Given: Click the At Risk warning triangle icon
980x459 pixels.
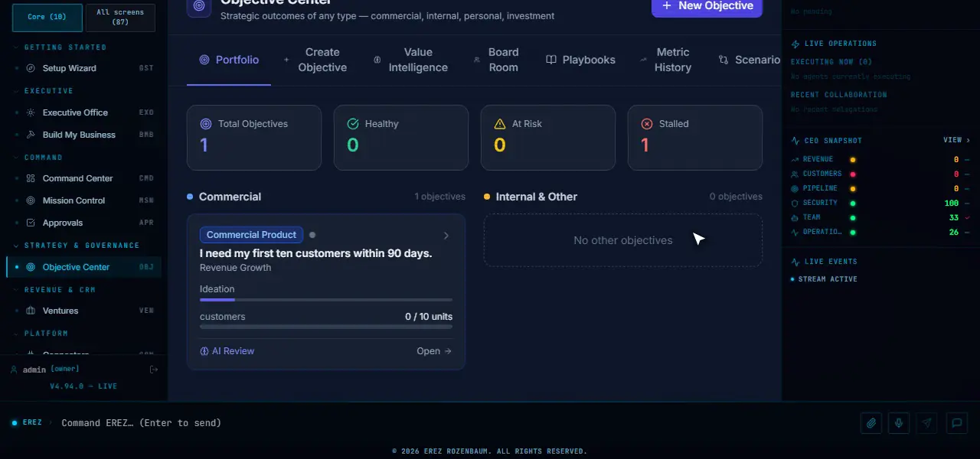Looking at the screenshot, I should tap(500, 124).
